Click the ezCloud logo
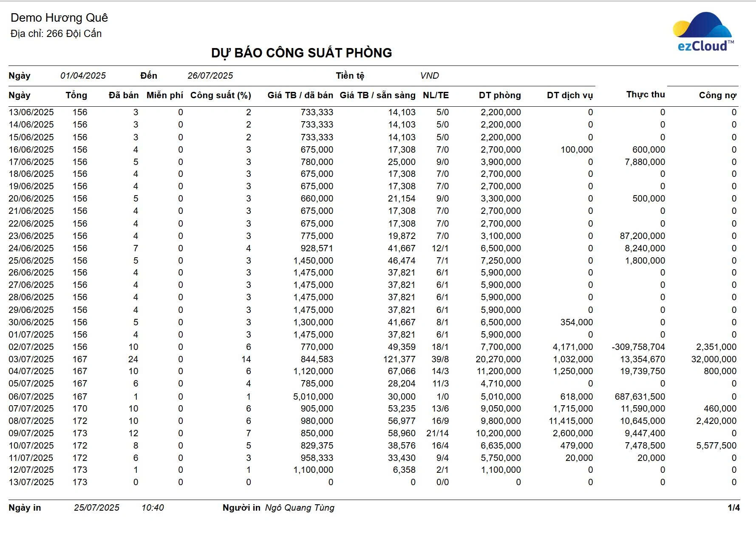Screen dimensions: 756x540 coord(703,32)
